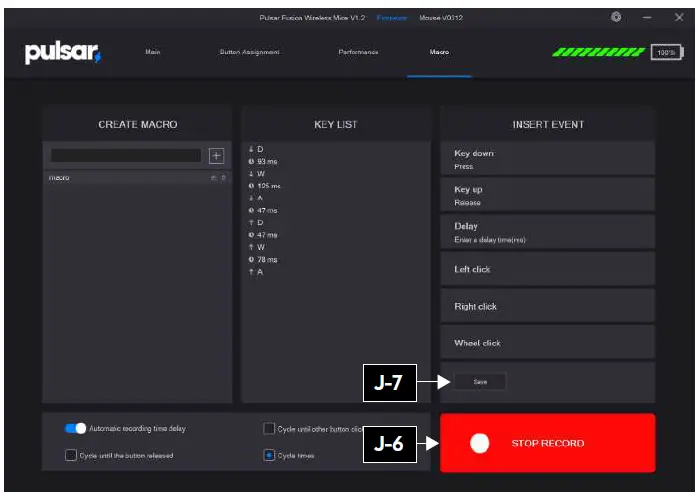Select the key down W entry

coord(257,174)
